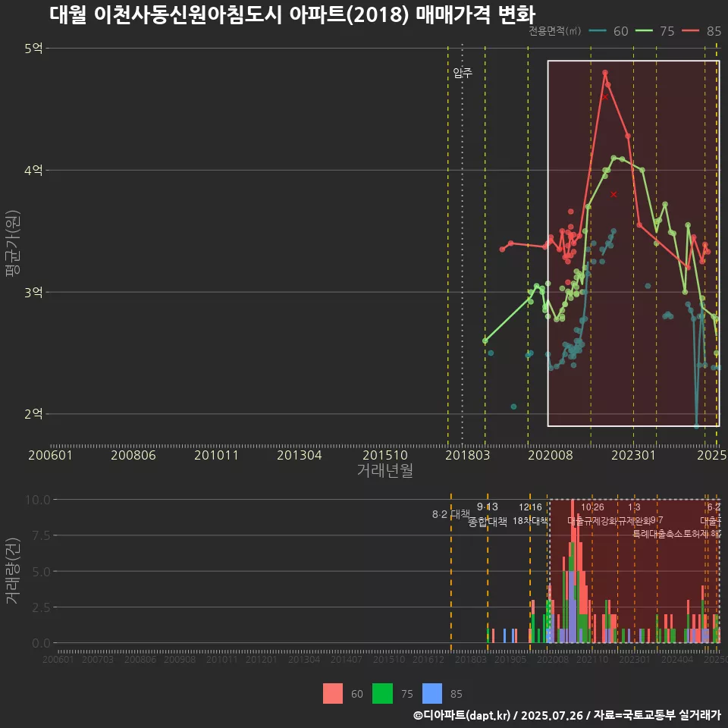Click '202301' on the upper price chart axis
Viewport: 728px width, 728px height.
tap(633, 455)
